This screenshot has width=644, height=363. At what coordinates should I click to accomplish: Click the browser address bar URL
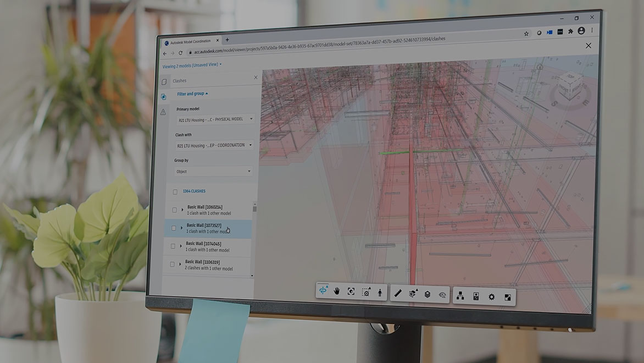click(x=320, y=45)
